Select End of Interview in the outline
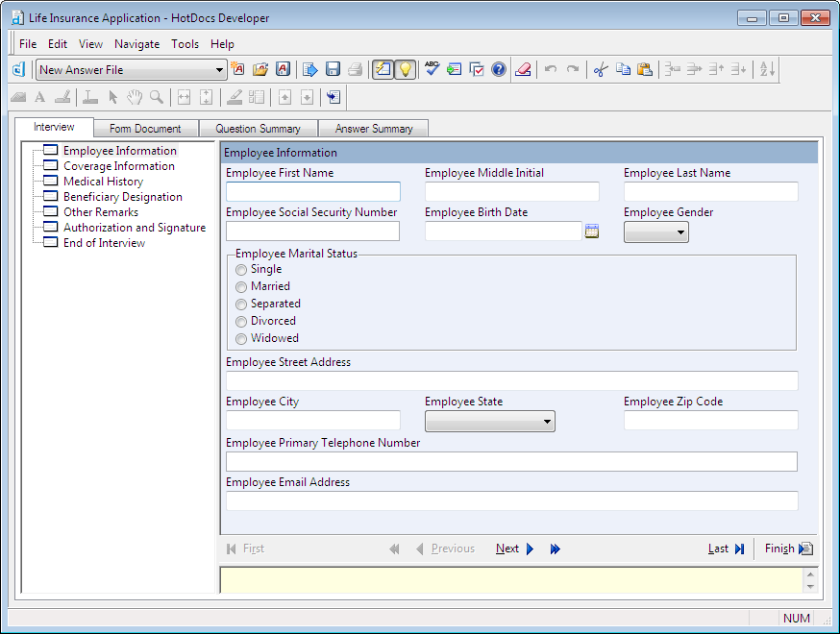The image size is (840, 634). [x=104, y=243]
